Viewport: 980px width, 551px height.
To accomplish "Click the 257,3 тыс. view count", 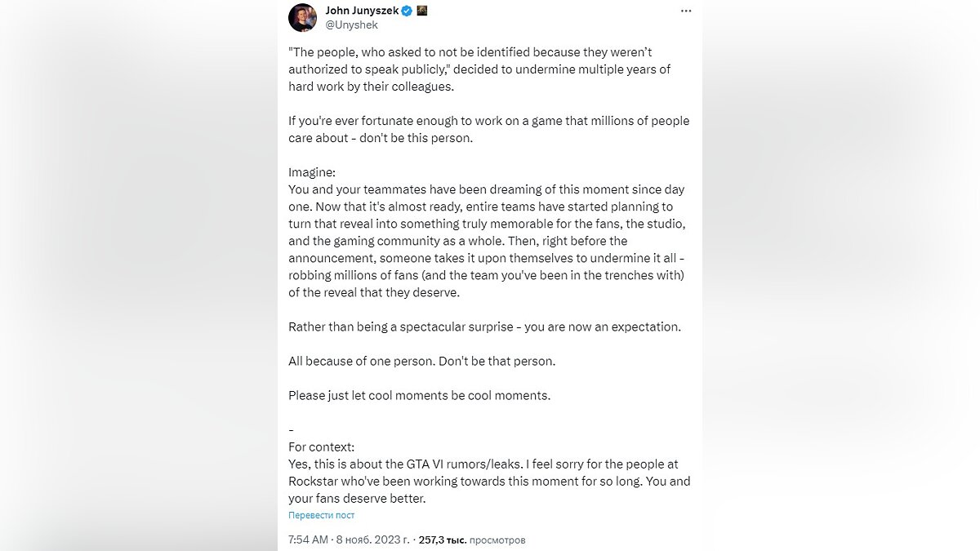I will tap(440, 540).
